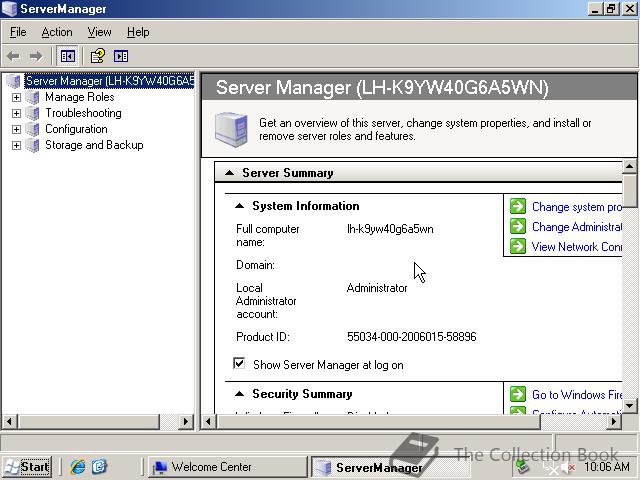Toggle Show Server Manager at log on checkbox

coord(239,363)
